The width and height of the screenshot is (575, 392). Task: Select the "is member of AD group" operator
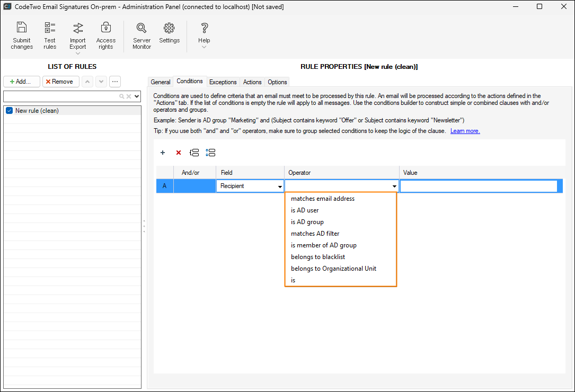(324, 245)
